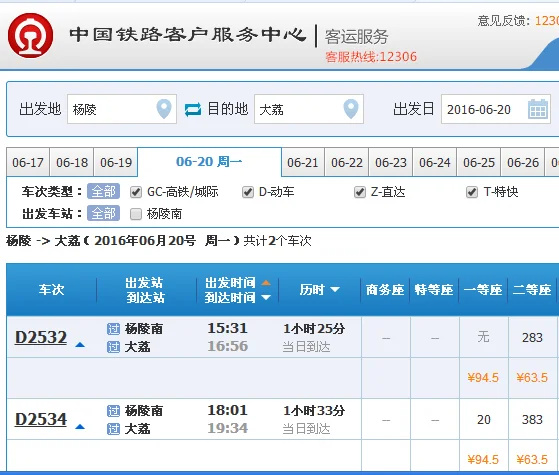Viewport: 559px width, 475px height.
Task: Click the 出发日 date field 2016-06-20
Action: coord(496,109)
